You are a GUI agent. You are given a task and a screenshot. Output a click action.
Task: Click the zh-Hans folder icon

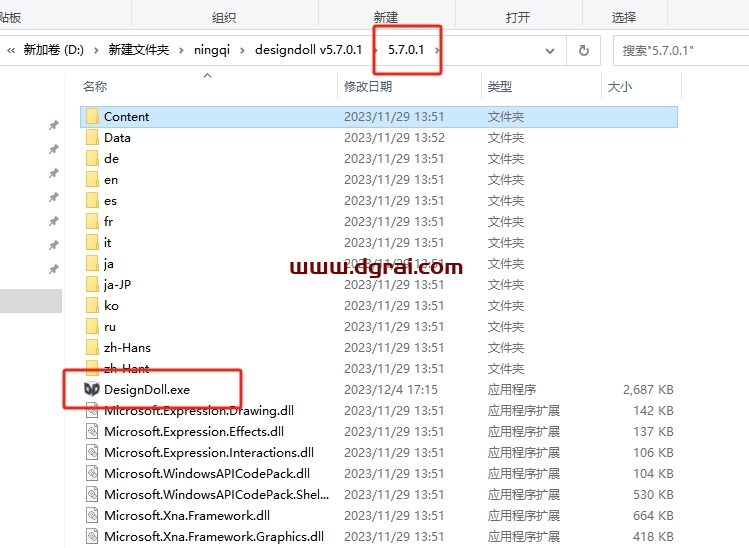[x=92, y=348]
